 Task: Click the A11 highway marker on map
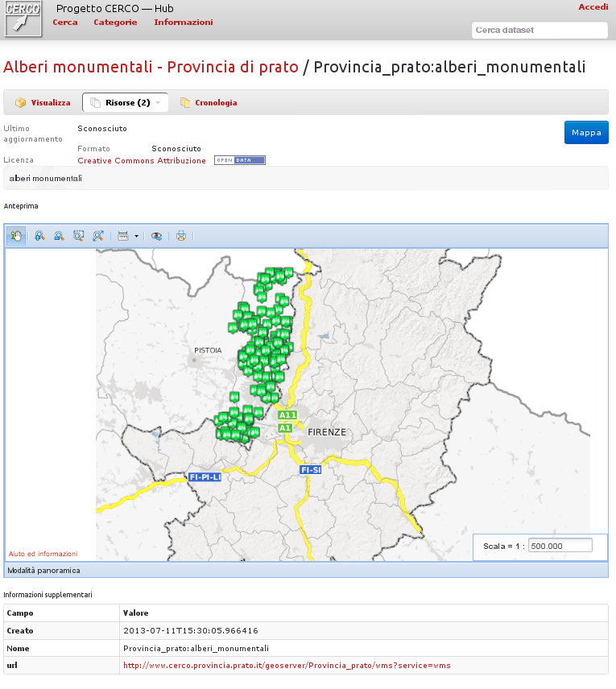coord(287,415)
